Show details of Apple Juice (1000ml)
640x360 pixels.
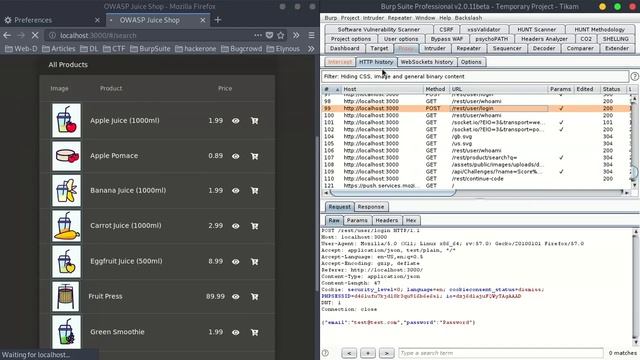236,121
